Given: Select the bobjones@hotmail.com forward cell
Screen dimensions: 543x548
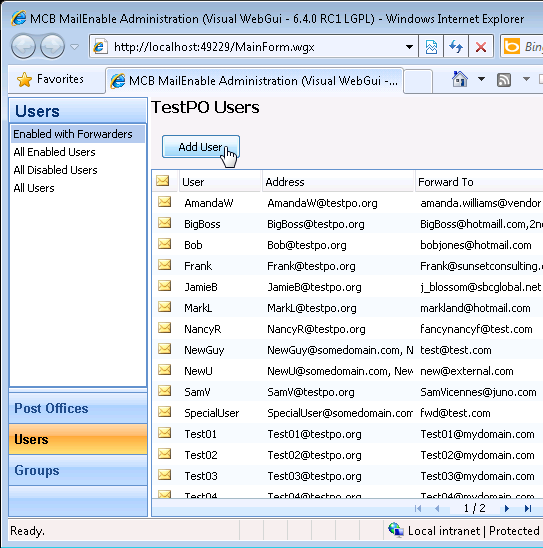Looking at the screenshot, I should point(476,245).
